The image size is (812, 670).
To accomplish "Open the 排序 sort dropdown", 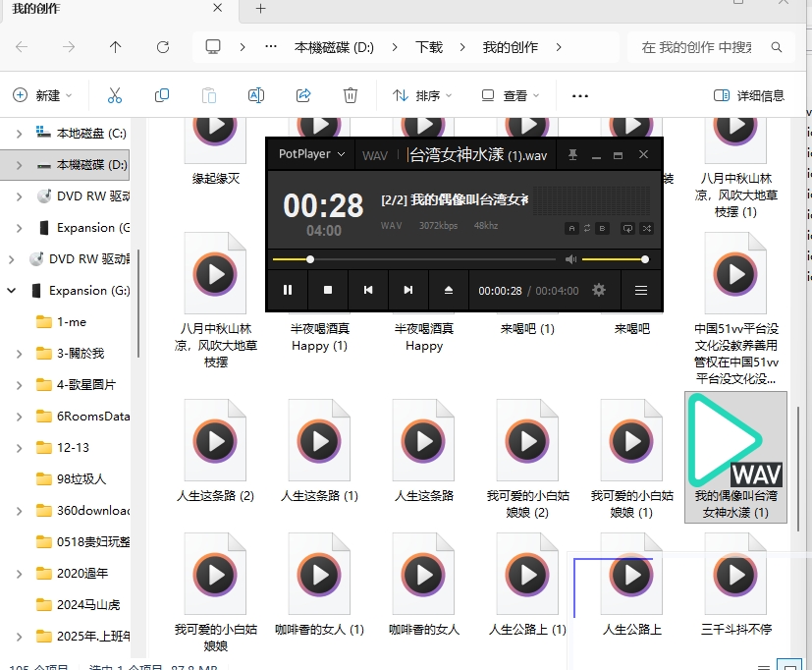I will [423, 95].
